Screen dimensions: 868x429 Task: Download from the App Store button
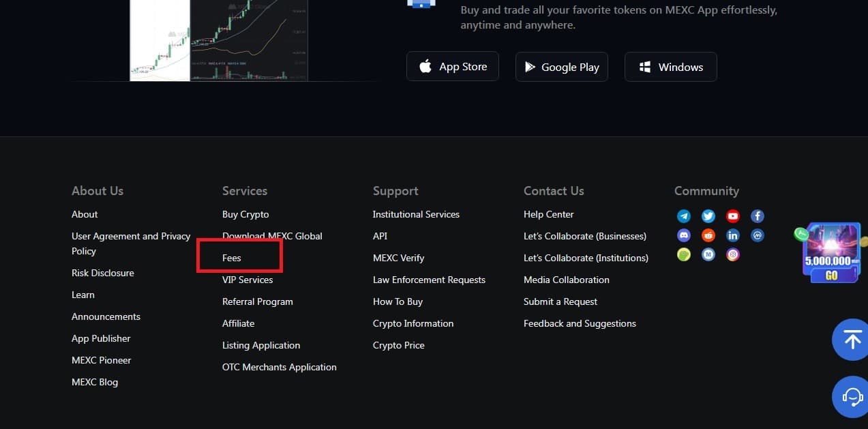(x=453, y=66)
